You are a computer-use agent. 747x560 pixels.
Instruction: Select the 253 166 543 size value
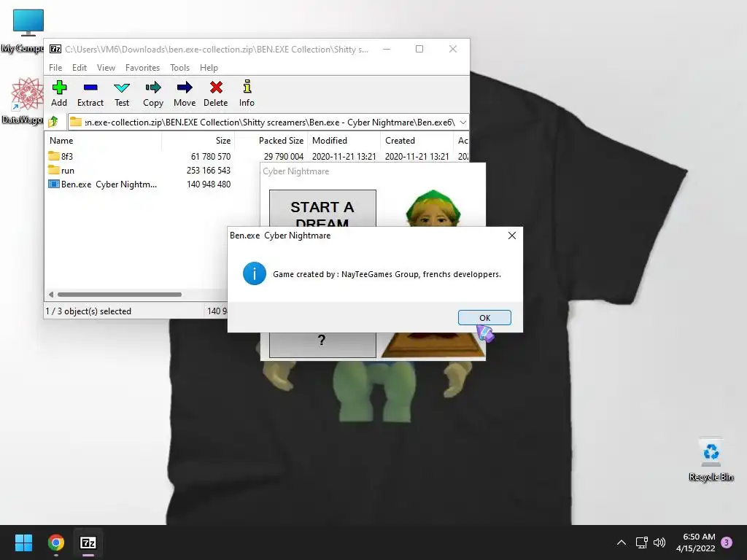pyautogui.click(x=208, y=170)
